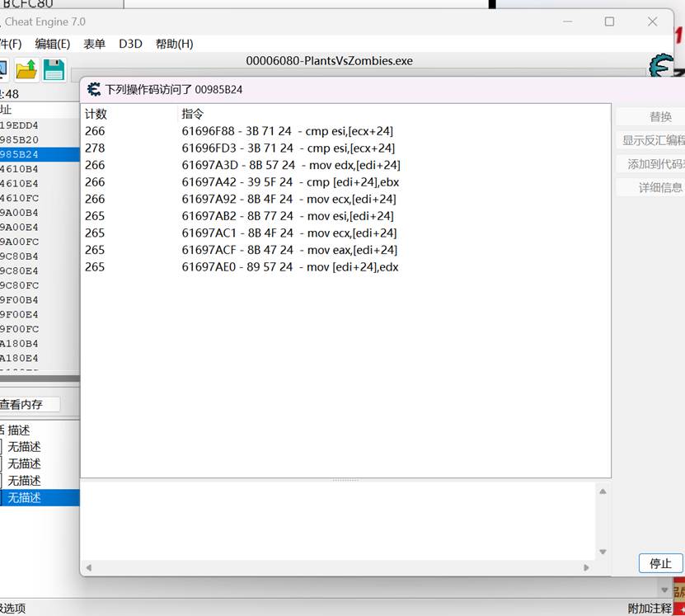Click the Cheat Engine logo in the dialog title
The width and height of the screenshot is (685, 616).
(x=93, y=89)
